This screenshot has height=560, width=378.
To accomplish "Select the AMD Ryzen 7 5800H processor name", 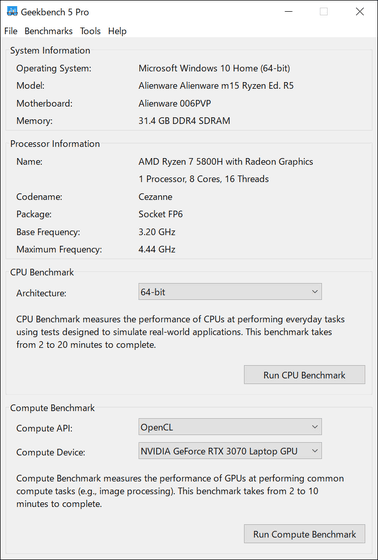I will pyautogui.click(x=226, y=161).
